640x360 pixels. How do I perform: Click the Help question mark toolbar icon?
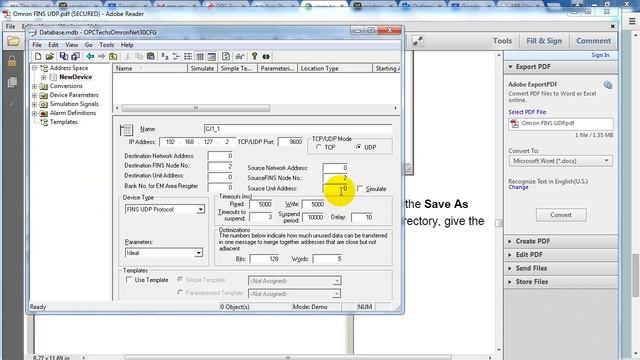(254, 56)
